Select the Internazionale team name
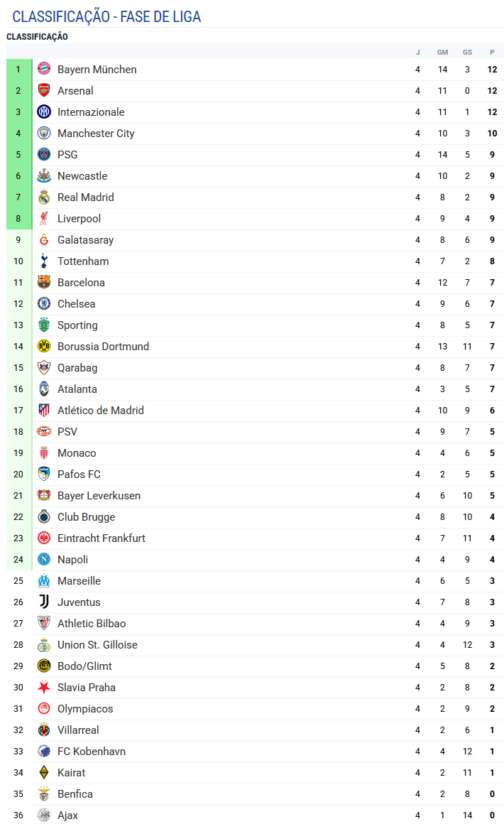The width and height of the screenshot is (504, 824). coord(91,112)
